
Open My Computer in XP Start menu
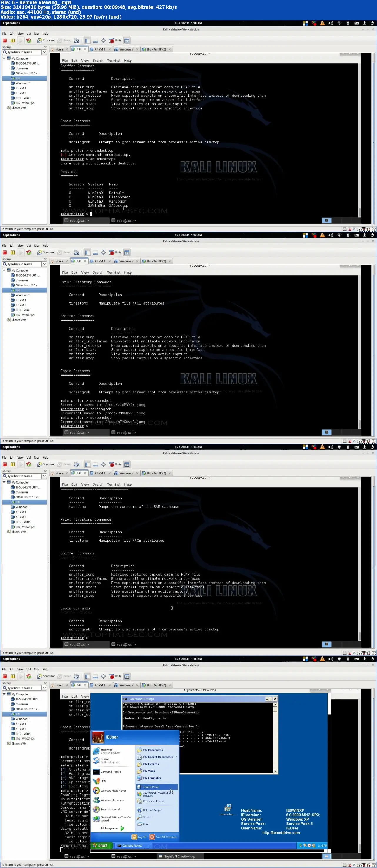point(149,778)
